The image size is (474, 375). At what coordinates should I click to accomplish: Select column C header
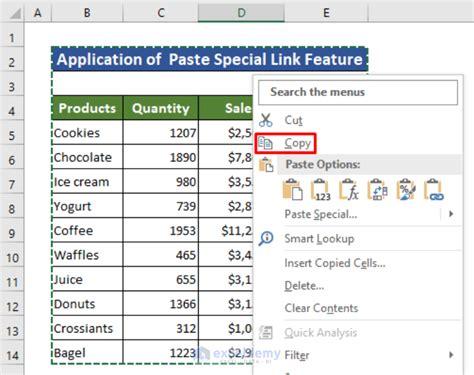(x=161, y=13)
